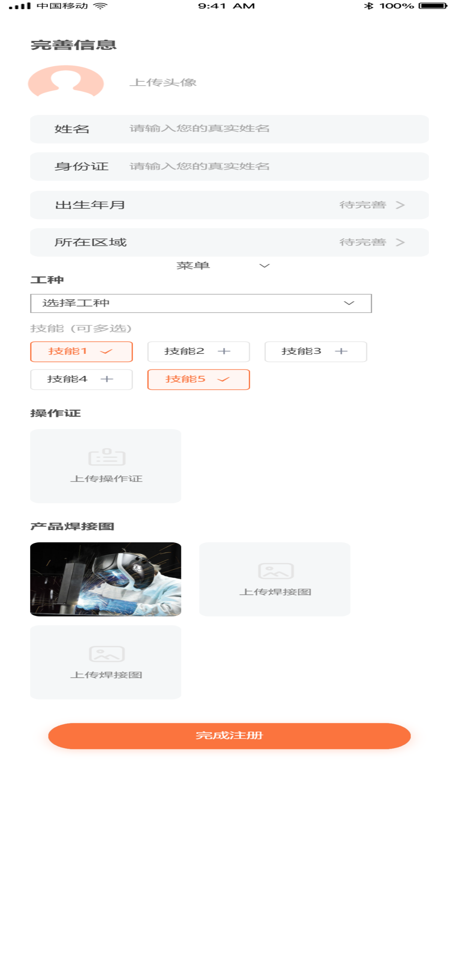Tap the avatar placeholder icon
453x980 pixels.
pos(66,81)
